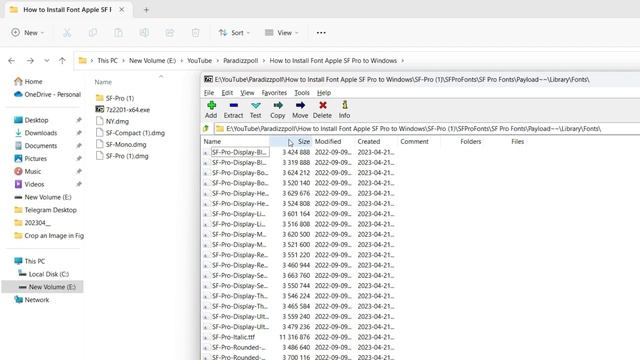Click the Share icon in Explorer toolbar

click(170, 33)
